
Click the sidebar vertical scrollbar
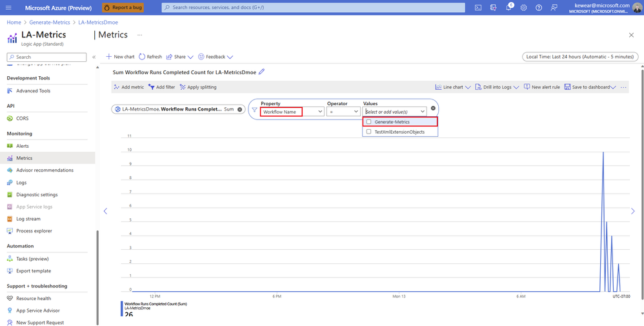click(x=97, y=277)
